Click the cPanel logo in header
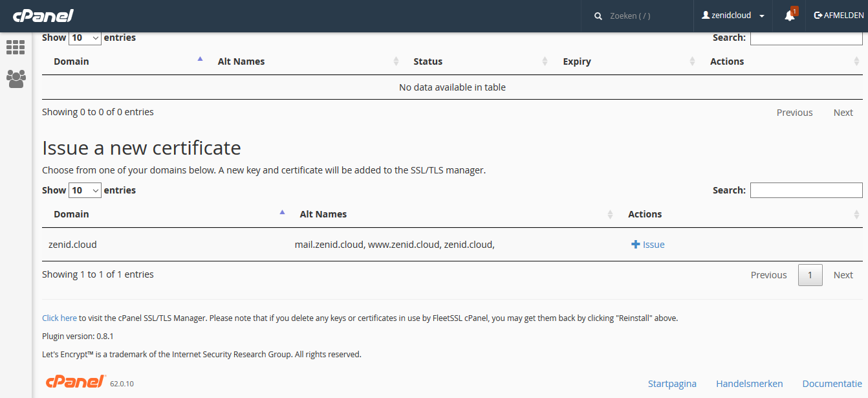868x398 pixels. (x=43, y=16)
